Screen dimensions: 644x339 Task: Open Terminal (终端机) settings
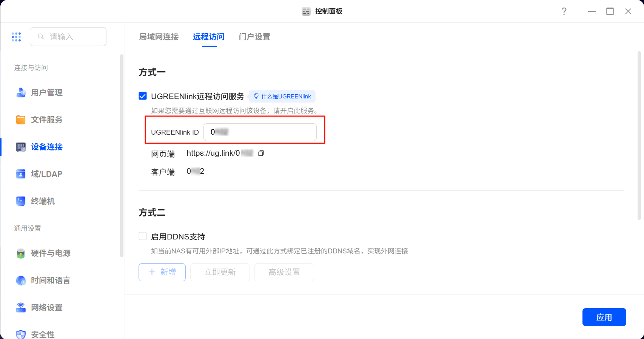click(x=43, y=201)
